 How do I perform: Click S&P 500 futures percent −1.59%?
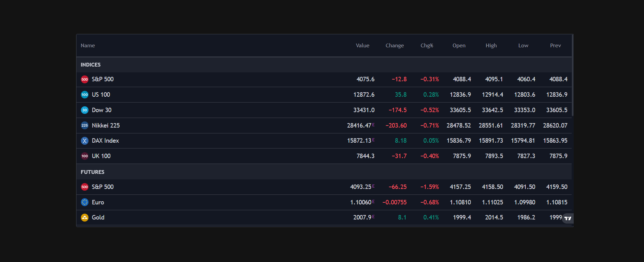[x=430, y=187]
